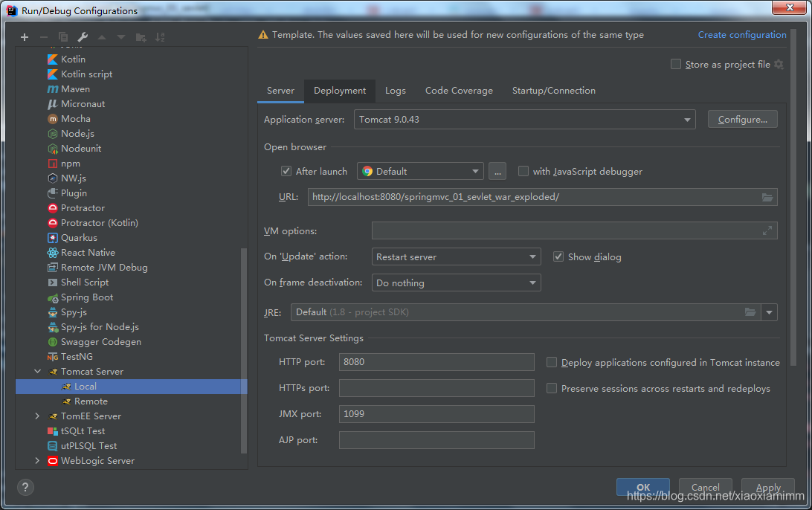Click the HTTPs port input field
This screenshot has height=510, width=812.
(436, 388)
